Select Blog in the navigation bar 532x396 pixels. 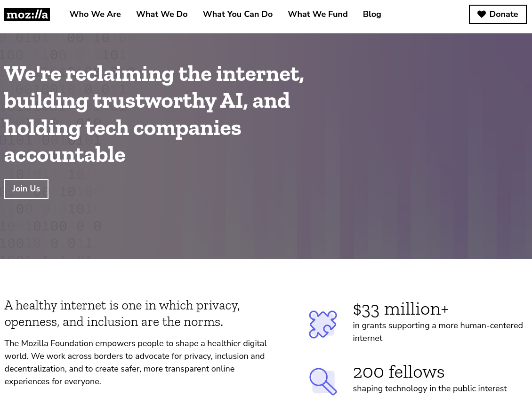(x=371, y=14)
